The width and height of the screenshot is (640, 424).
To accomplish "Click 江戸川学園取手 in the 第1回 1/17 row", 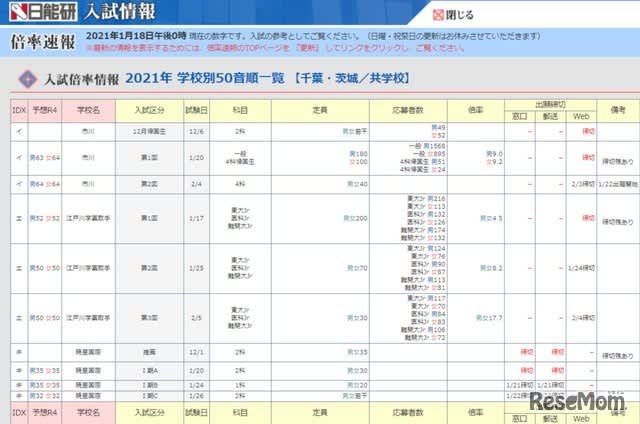I will [x=88, y=219].
